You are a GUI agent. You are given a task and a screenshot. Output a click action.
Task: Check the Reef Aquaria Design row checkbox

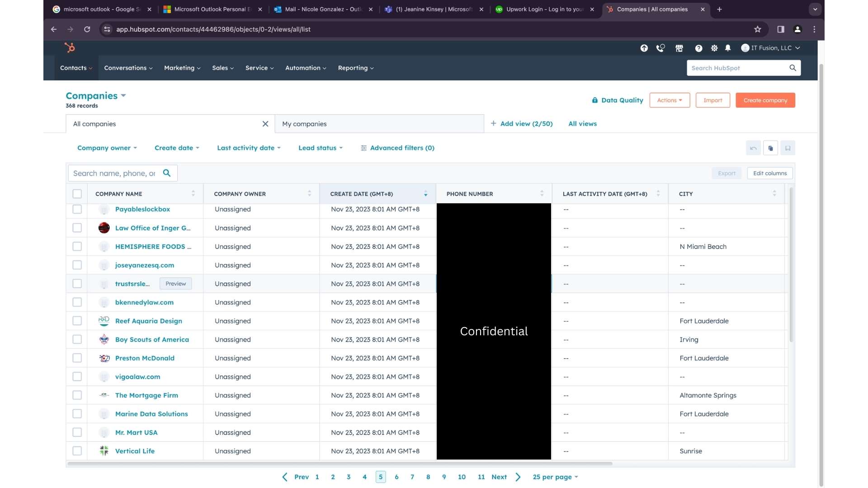pyautogui.click(x=77, y=321)
